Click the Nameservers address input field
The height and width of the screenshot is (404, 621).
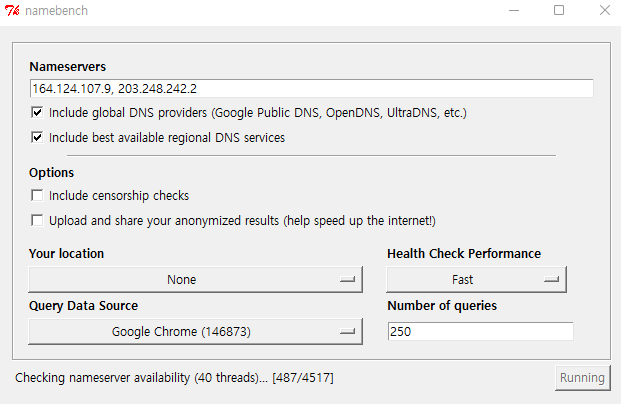point(311,88)
